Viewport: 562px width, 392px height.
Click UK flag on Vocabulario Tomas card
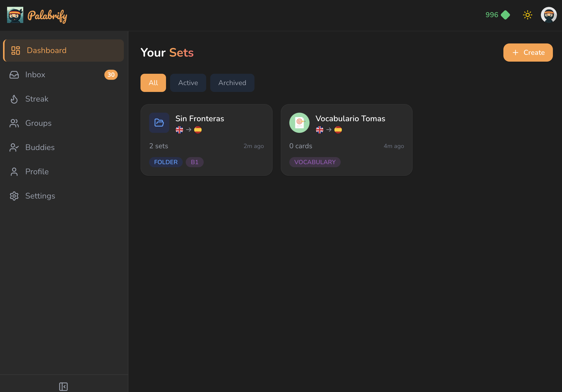(320, 130)
